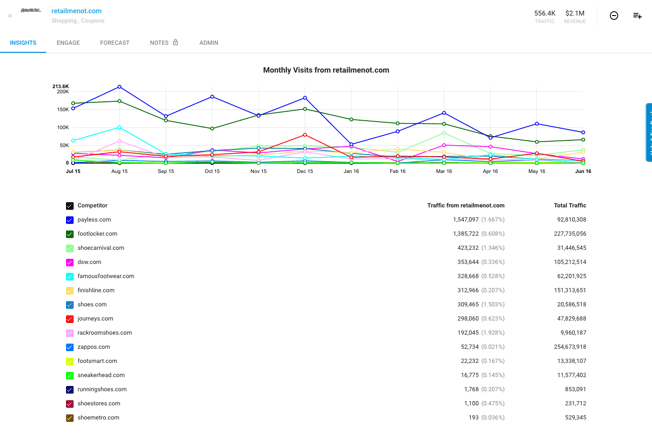The width and height of the screenshot is (652, 436).
Task: Click the shoecarnival.com competitor name
Action: (x=101, y=248)
